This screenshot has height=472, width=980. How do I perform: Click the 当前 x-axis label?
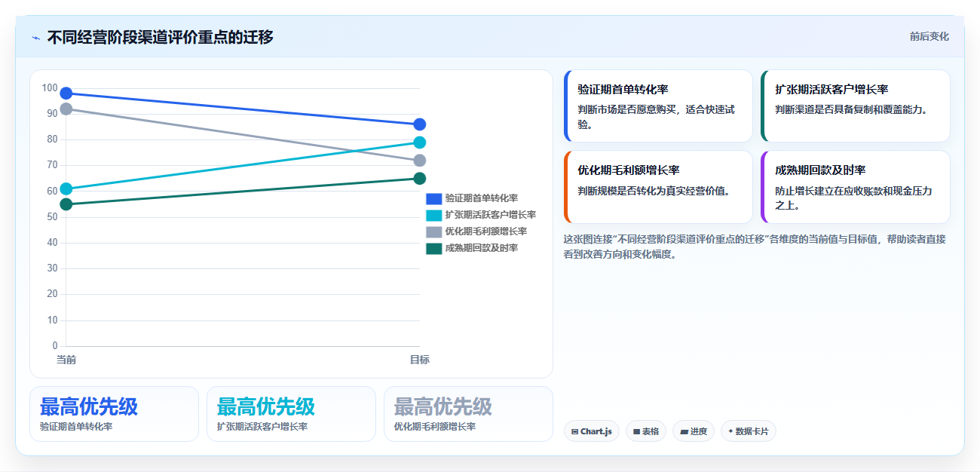pyautogui.click(x=66, y=360)
